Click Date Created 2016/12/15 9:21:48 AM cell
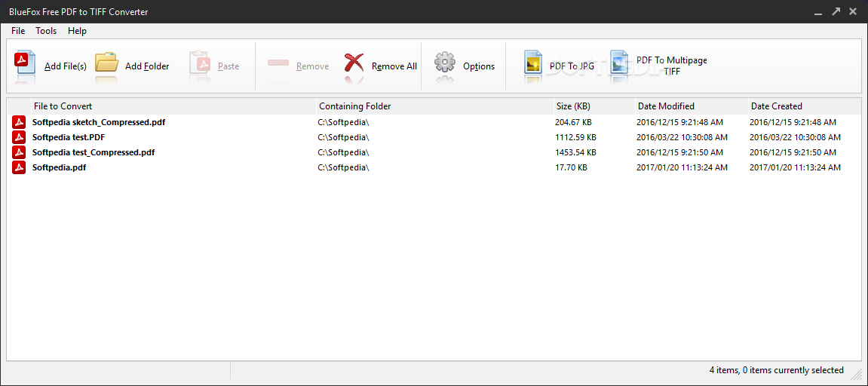Viewport: 868px width, 386px height. 793,122
